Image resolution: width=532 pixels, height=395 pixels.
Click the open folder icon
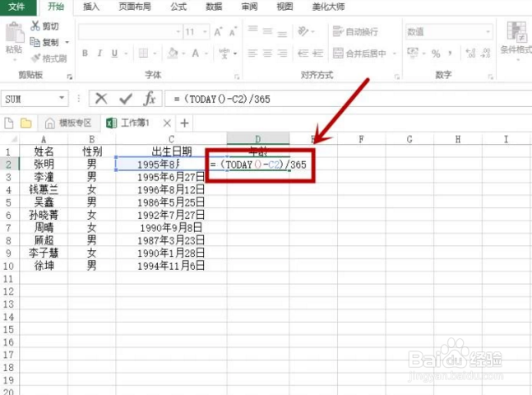(x=25, y=123)
